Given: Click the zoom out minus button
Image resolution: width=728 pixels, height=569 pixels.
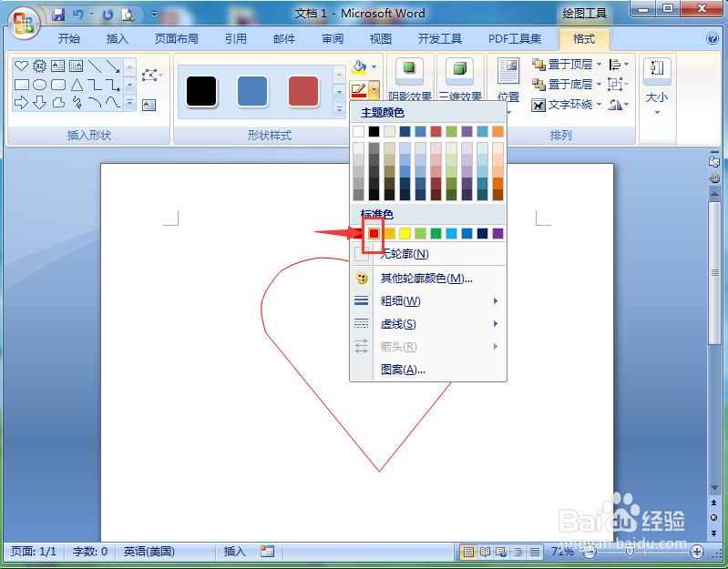Looking at the screenshot, I should pos(590,552).
